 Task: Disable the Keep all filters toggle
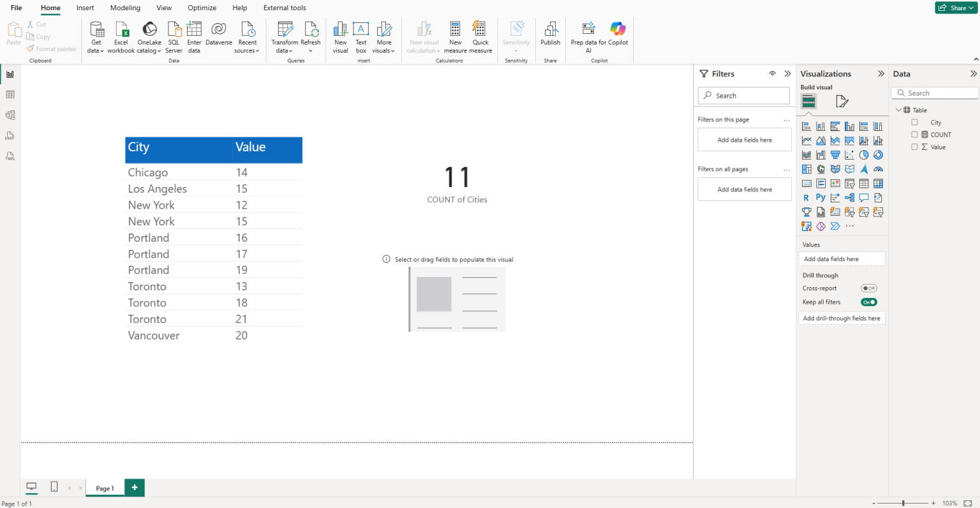[868, 303]
